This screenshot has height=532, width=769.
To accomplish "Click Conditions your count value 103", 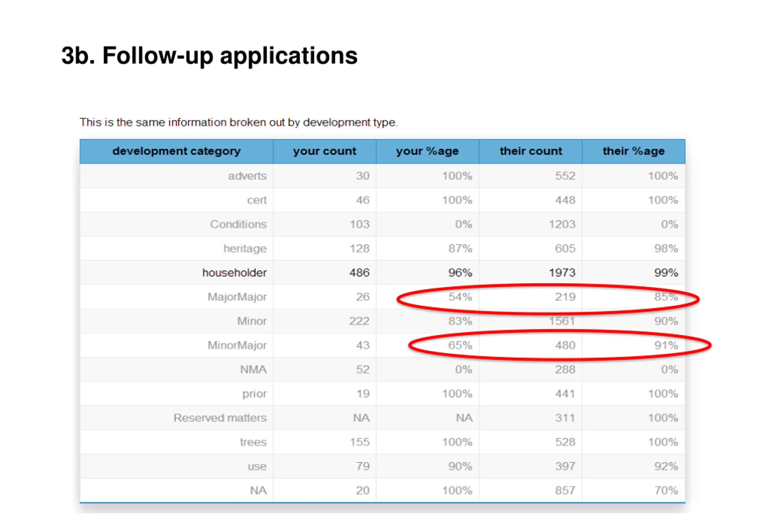I will [360, 224].
